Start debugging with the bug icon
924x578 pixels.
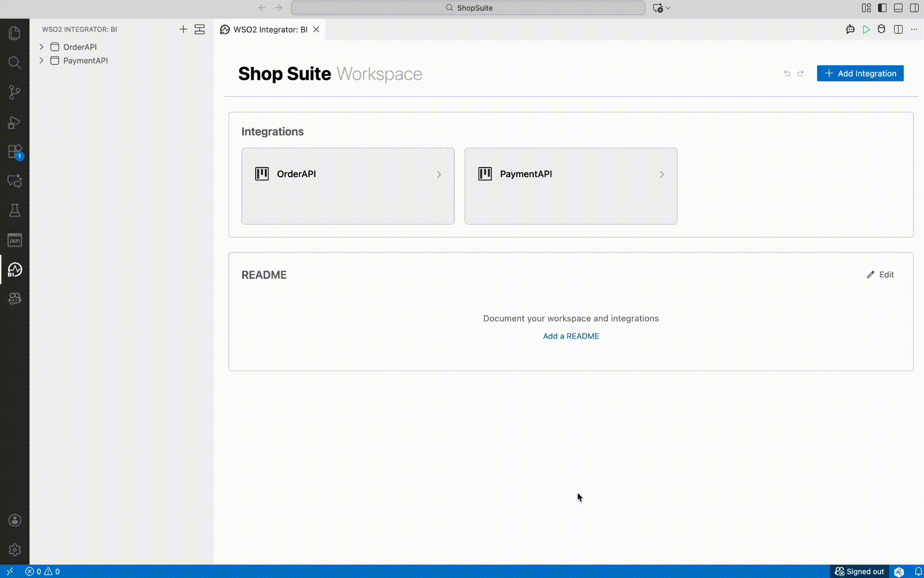(882, 29)
